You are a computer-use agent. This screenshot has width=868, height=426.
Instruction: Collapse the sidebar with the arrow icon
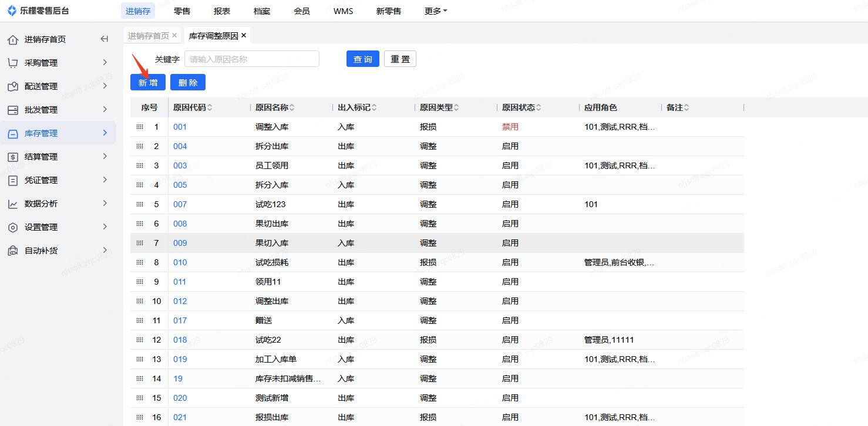(x=105, y=39)
